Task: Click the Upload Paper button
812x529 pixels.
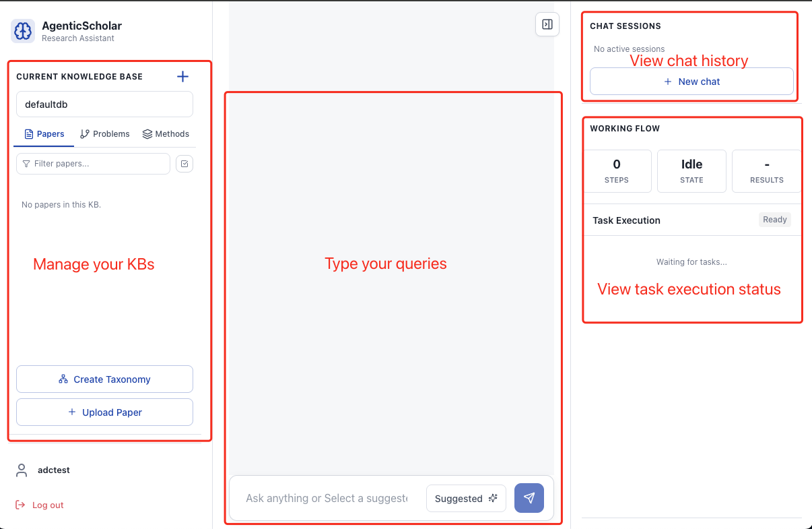Action: [104, 412]
